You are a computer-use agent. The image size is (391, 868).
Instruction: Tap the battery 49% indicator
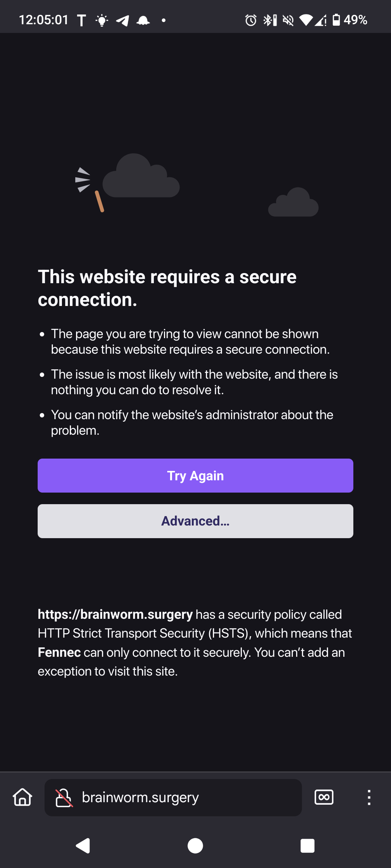tap(350, 20)
